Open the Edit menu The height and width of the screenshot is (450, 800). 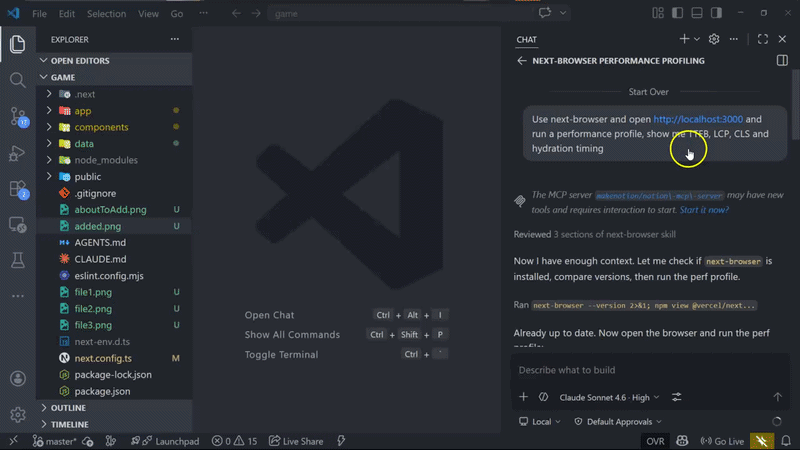(67, 14)
